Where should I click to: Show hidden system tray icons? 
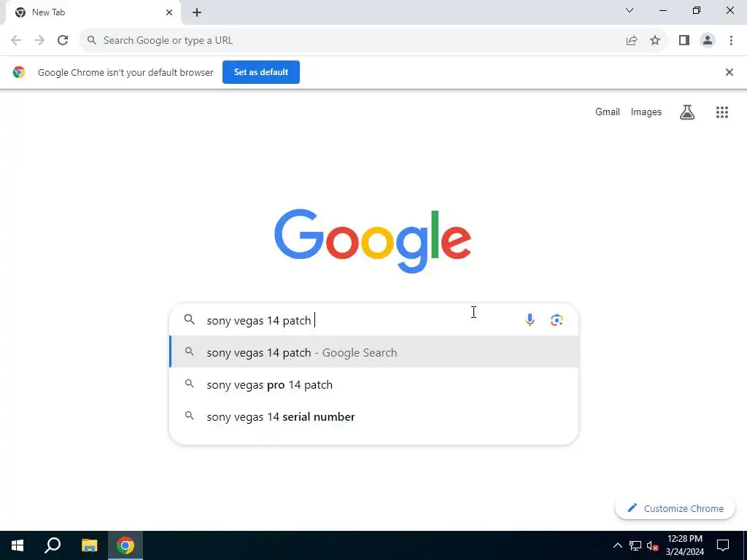[x=617, y=545]
